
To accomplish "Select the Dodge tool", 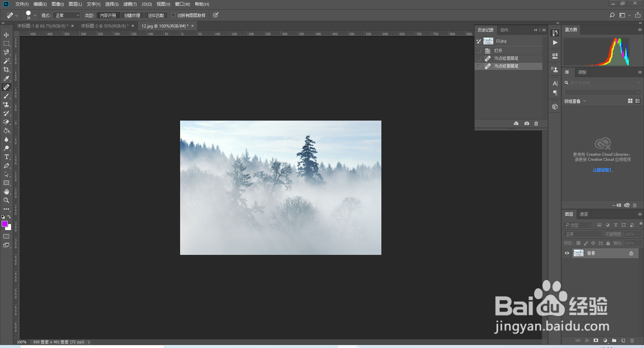I will tap(6, 148).
